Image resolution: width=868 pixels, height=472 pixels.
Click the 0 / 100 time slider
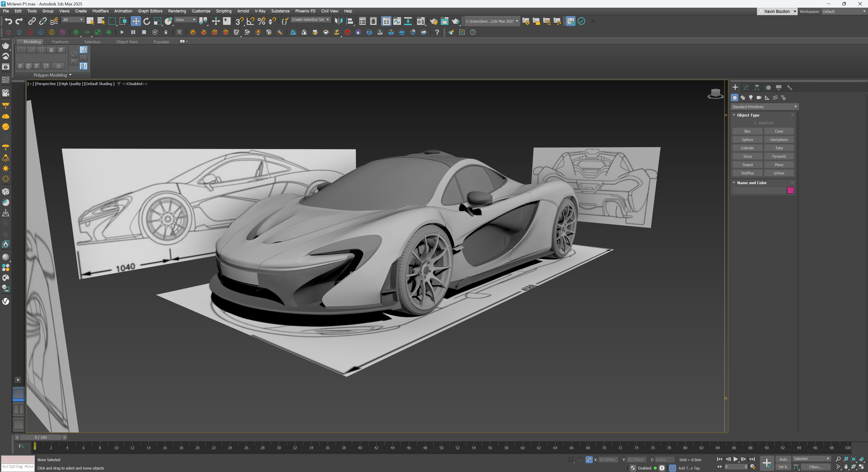point(41,437)
